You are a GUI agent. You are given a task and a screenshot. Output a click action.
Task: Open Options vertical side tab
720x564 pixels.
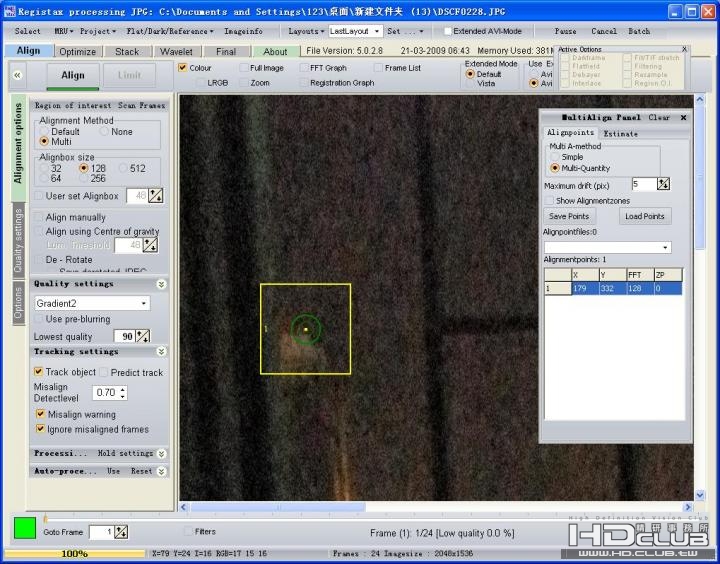(x=18, y=302)
